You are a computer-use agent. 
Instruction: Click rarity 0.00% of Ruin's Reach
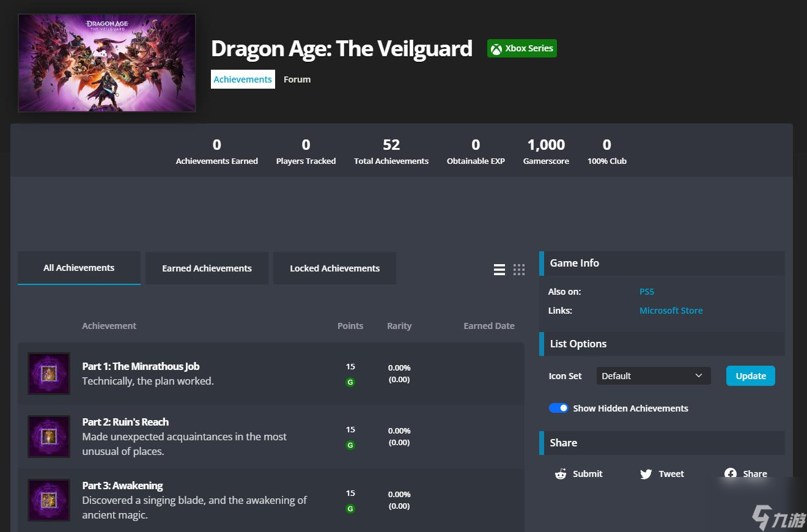399,430
